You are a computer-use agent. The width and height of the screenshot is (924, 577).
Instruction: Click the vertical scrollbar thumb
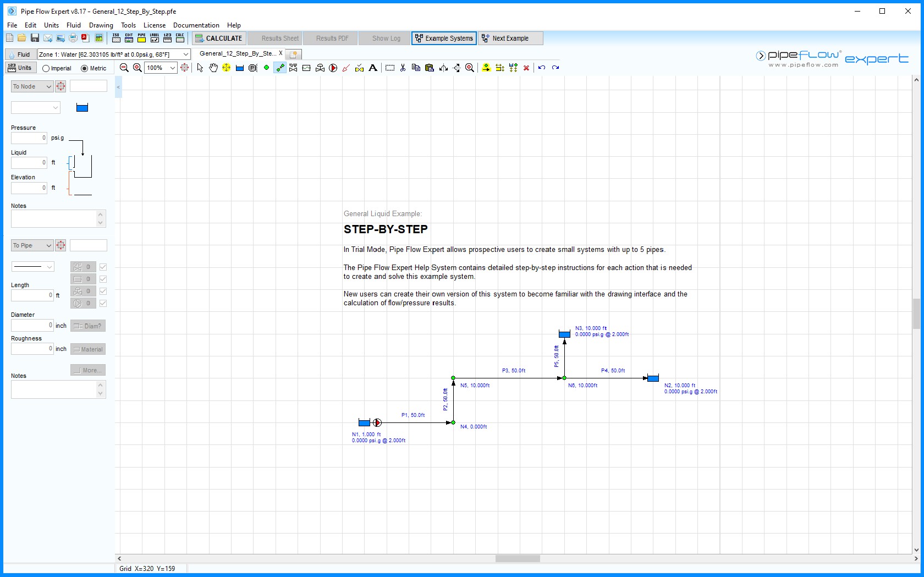916,314
